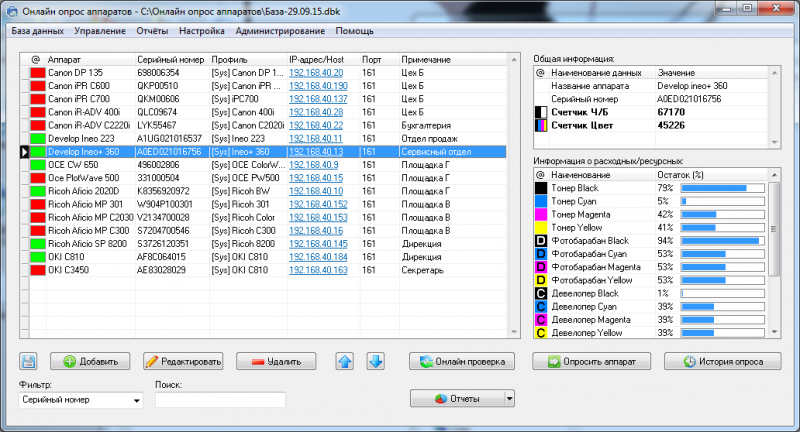This screenshot has height=432, width=800.
Task: Click the consumables list scrollbar thumb
Action: (x=774, y=228)
